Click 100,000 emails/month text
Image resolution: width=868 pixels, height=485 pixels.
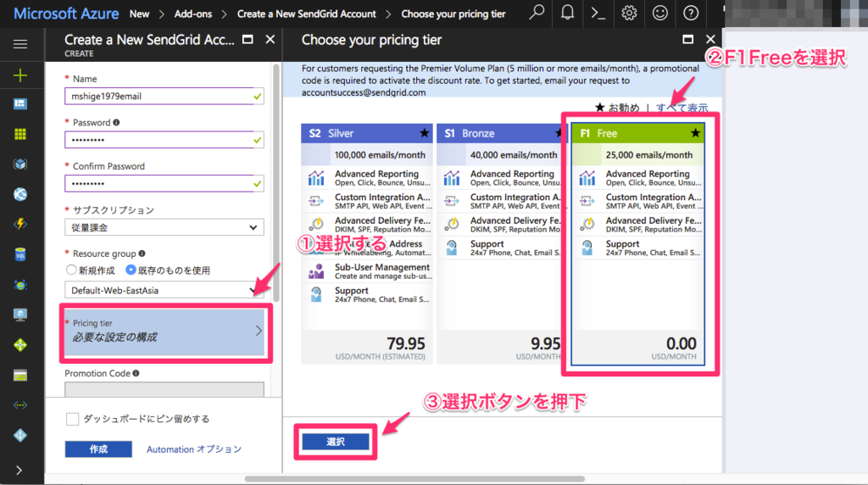click(380, 155)
